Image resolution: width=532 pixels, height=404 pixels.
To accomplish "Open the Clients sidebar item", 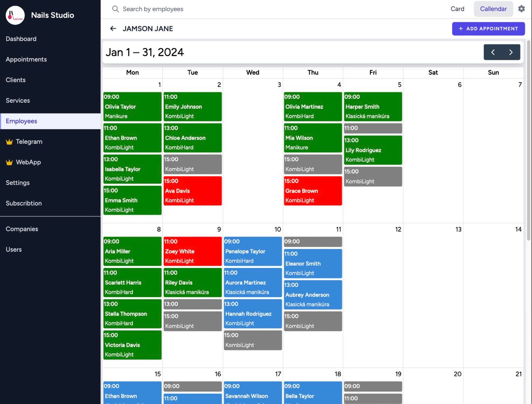I will point(16,80).
